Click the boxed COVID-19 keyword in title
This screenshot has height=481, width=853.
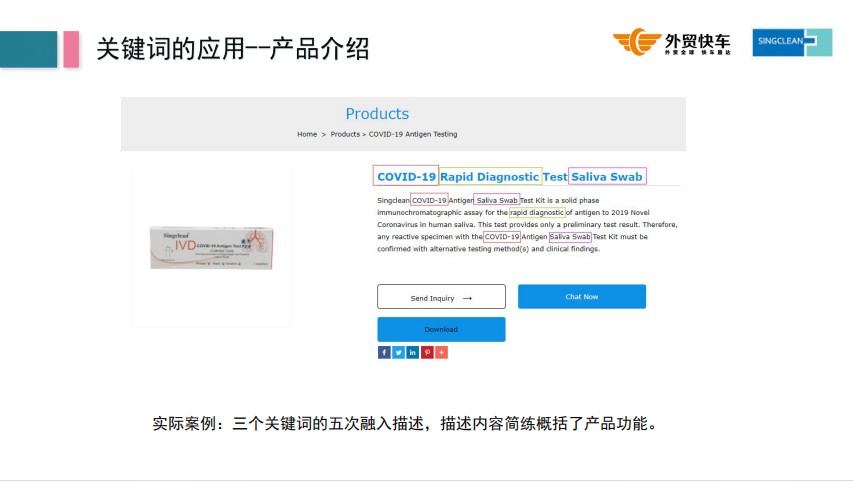[x=406, y=176]
